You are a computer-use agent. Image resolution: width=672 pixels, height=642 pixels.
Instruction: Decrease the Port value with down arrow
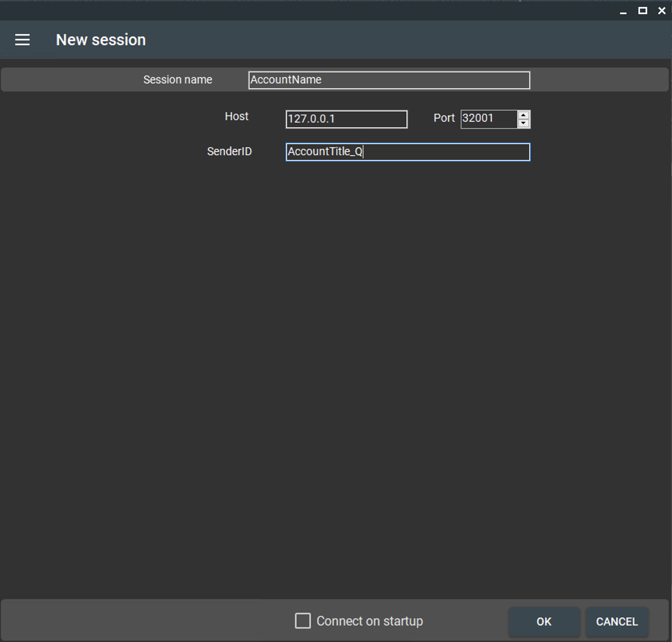(523, 123)
